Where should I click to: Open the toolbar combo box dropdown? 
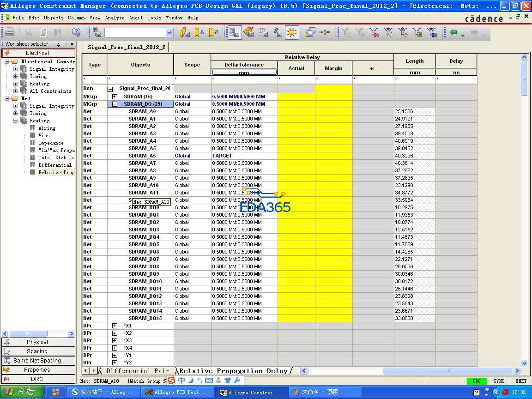pyautogui.click(x=169, y=32)
